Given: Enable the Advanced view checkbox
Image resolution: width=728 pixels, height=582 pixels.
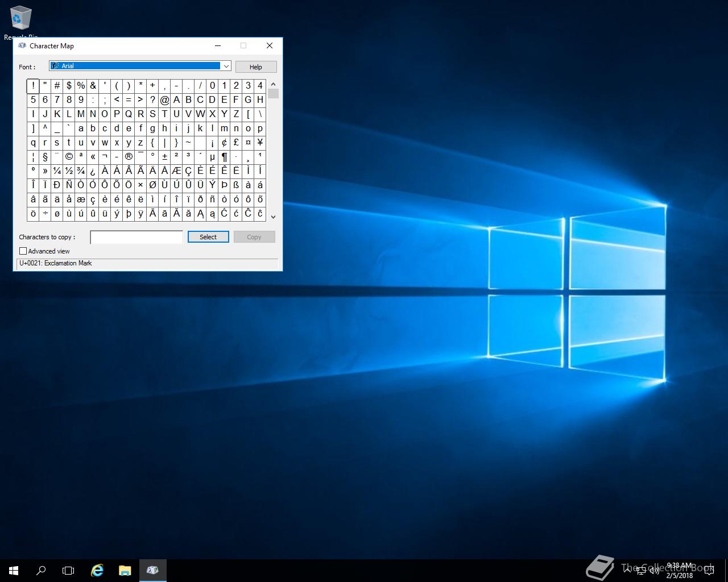Looking at the screenshot, I should [x=23, y=251].
